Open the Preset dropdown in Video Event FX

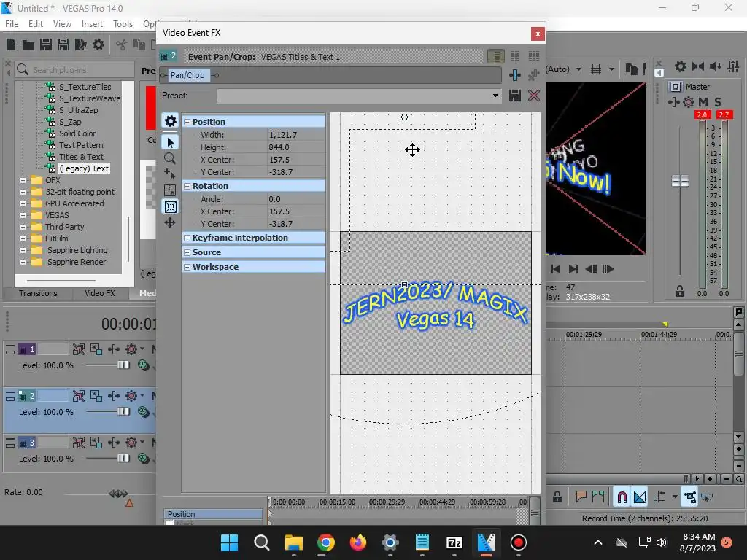495,96
